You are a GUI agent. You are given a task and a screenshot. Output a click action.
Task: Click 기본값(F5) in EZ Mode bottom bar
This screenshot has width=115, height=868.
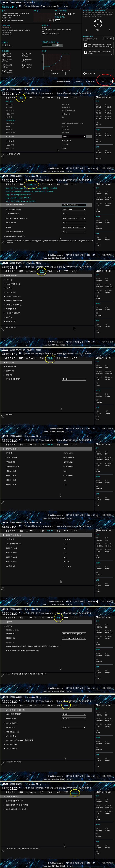click(x=78, y=81)
